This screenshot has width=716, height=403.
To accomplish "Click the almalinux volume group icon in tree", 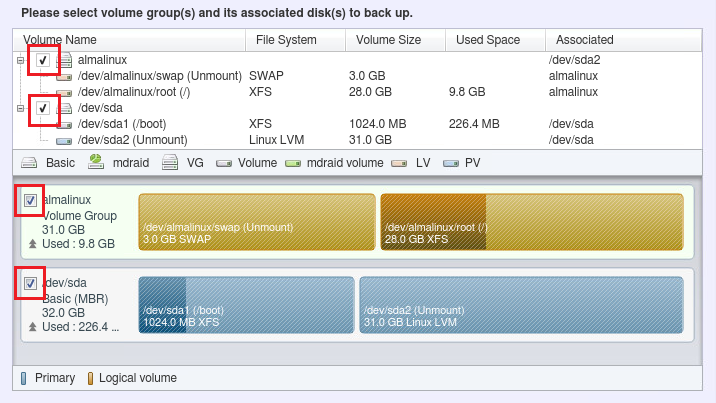I will tap(66, 61).
